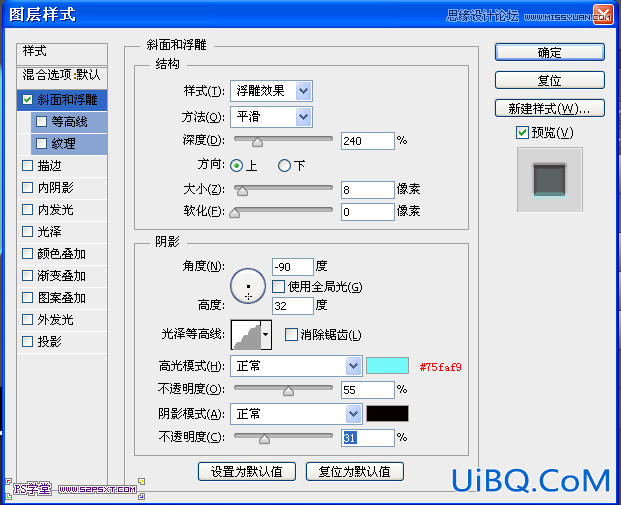The height and width of the screenshot is (505, 621).
Task: Open the 等高线 sub-entry
Action: (x=69, y=122)
